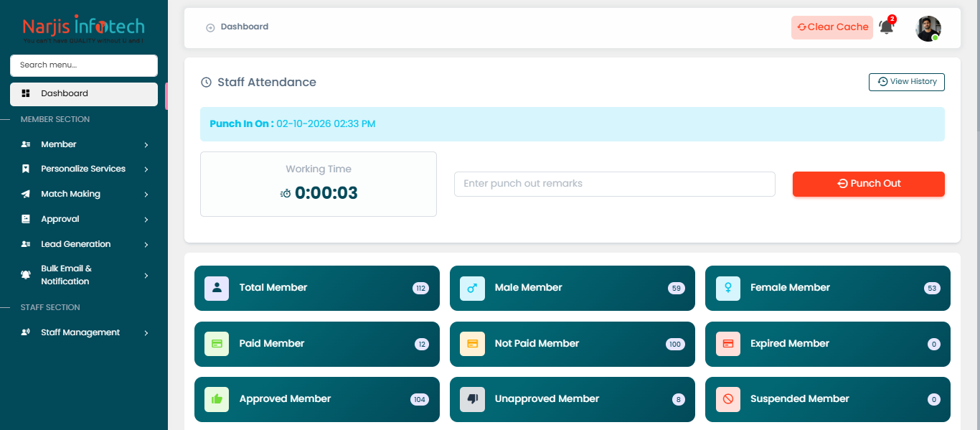Image resolution: width=980 pixels, height=430 pixels.
Task: Click the Not Paid Member card icon
Action: coord(472,344)
